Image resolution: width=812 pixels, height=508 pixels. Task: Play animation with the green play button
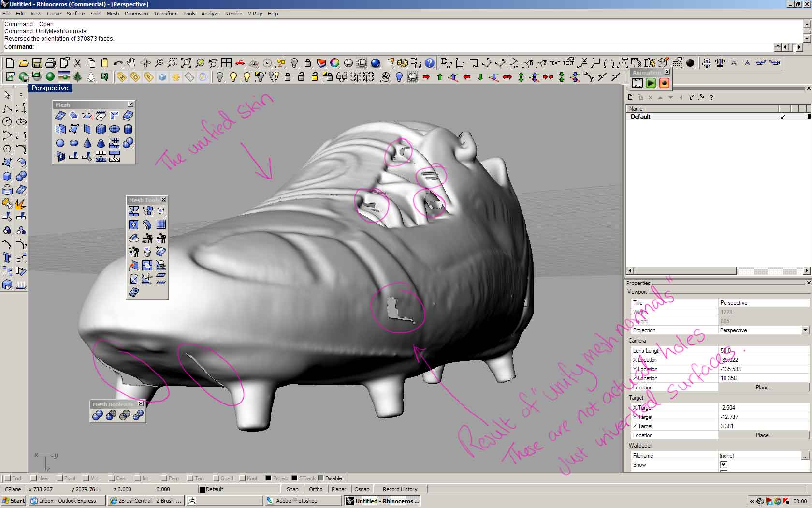tap(651, 83)
